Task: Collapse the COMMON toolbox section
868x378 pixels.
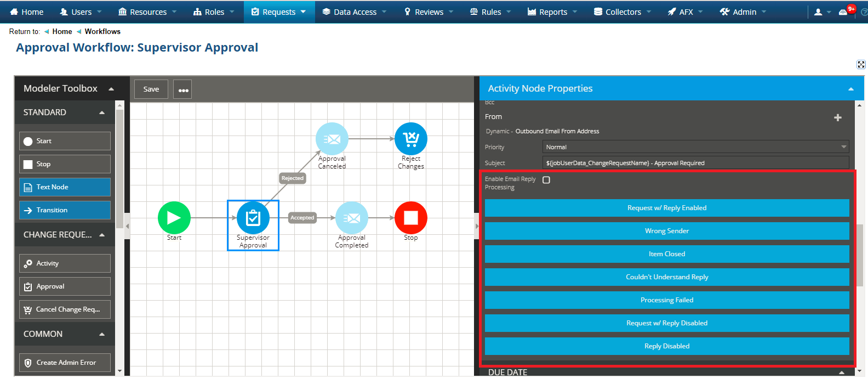Action: pyautogui.click(x=102, y=334)
